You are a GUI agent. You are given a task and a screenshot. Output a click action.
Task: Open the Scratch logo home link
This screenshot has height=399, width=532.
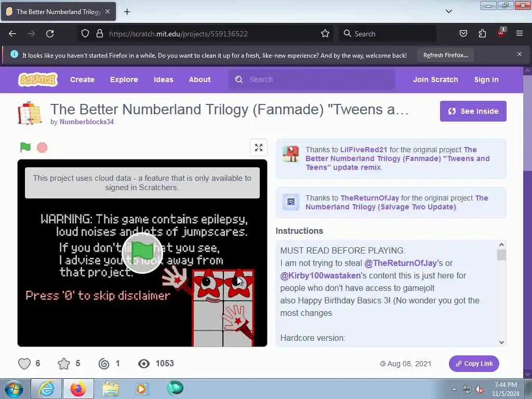pyautogui.click(x=37, y=79)
